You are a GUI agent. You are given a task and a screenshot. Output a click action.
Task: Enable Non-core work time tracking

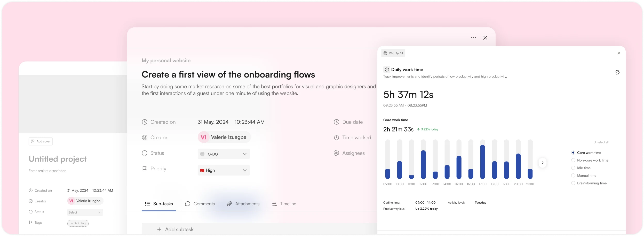tap(573, 160)
